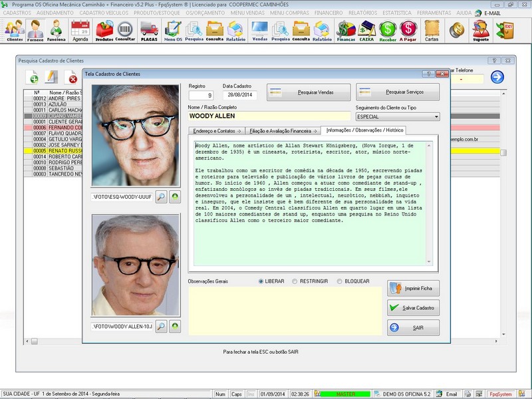This screenshot has width=532, height=399.
Task: Click the CAIXA toolbar icon
Action: tap(366, 31)
